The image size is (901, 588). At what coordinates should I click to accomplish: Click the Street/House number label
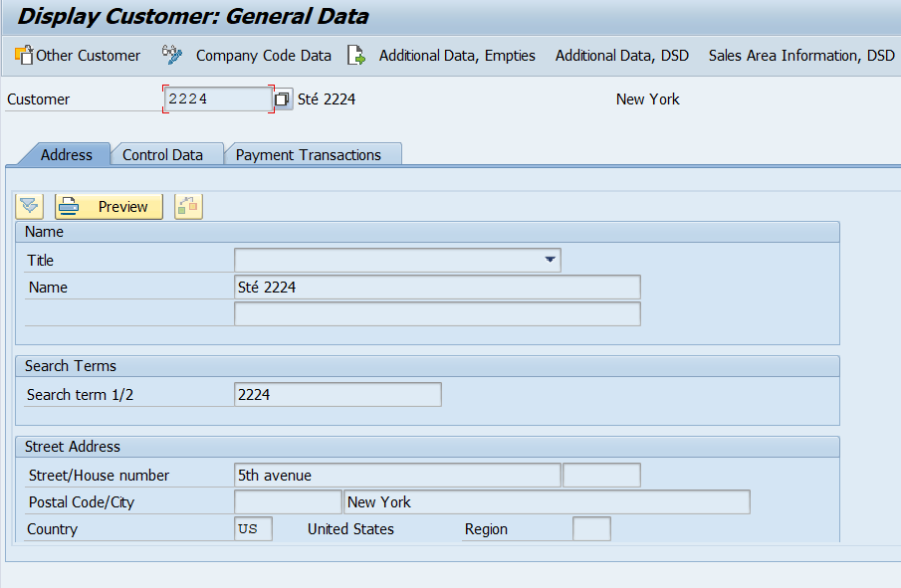pyautogui.click(x=99, y=476)
